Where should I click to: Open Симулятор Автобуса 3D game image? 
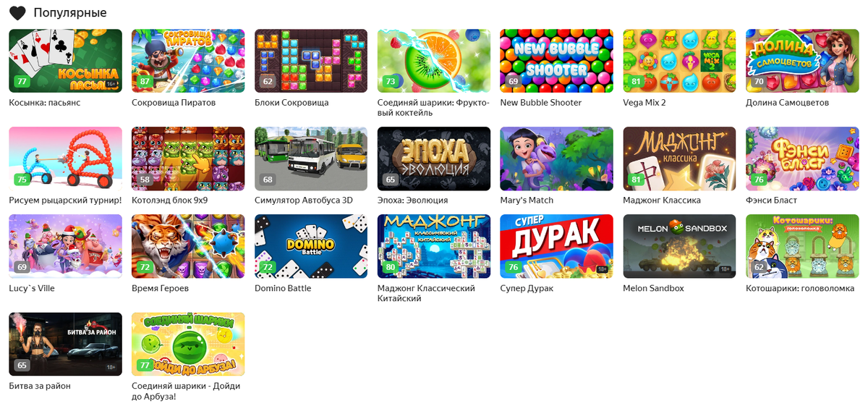pyautogui.click(x=311, y=159)
